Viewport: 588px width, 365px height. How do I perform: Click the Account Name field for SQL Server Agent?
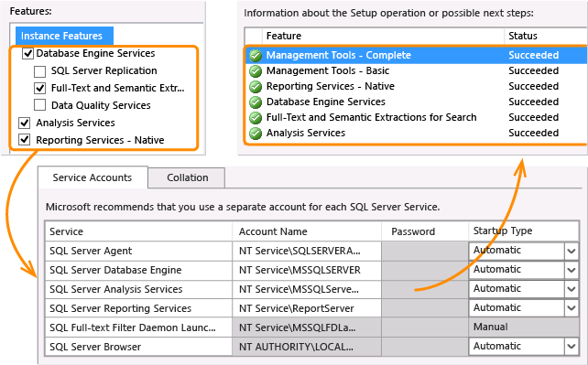(307, 251)
